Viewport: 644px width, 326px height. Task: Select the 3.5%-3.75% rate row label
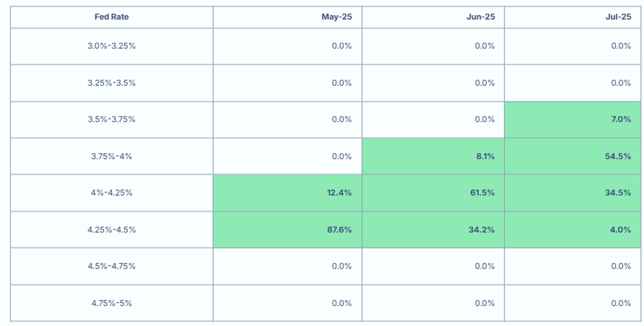pos(112,119)
